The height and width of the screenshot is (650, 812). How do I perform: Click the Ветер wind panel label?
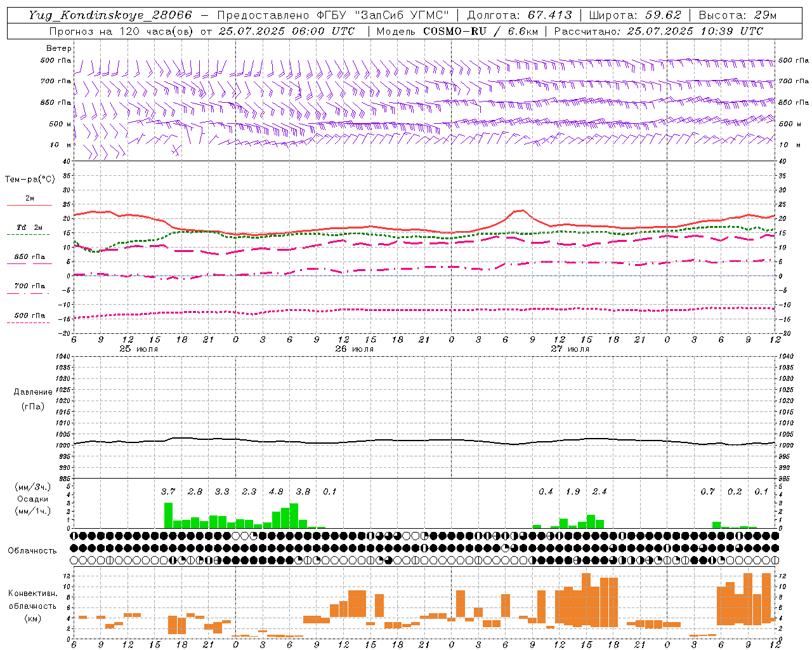[x=59, y=48]
